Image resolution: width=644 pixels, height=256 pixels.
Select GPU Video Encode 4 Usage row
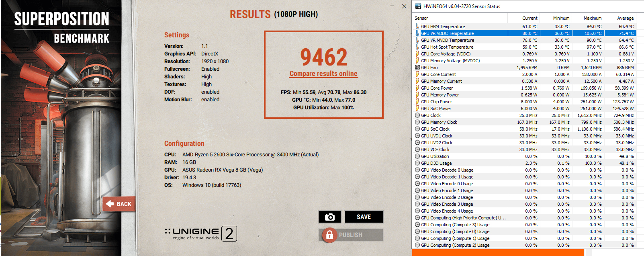(x=524, y=211)
